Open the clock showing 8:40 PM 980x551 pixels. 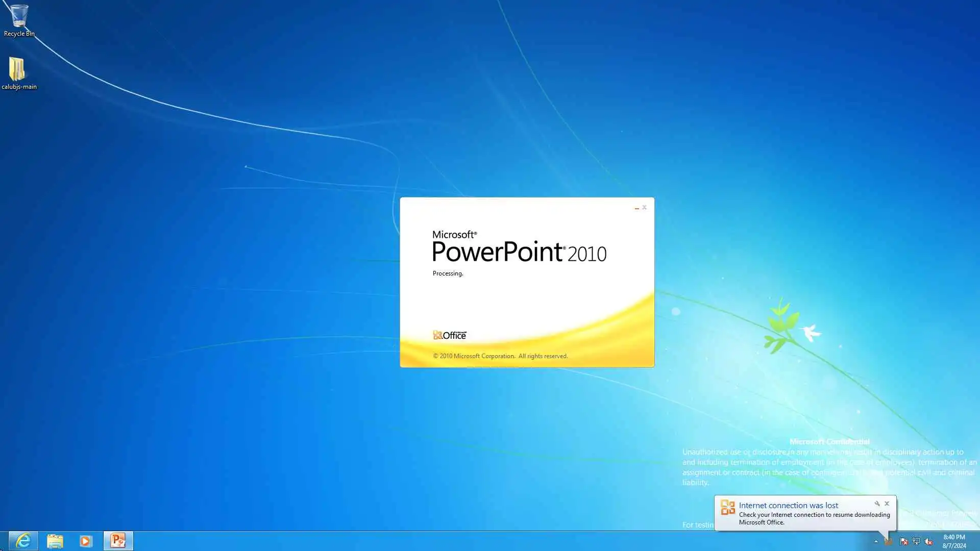[953, 541]
